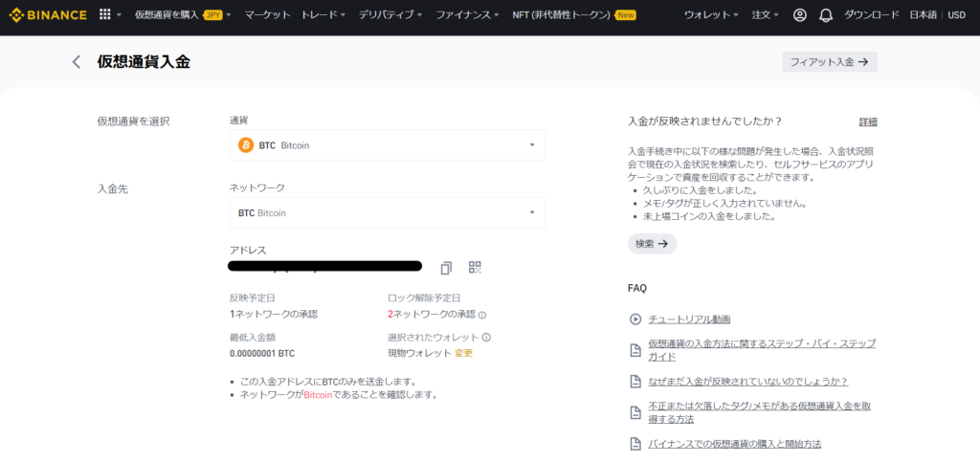
Task: Open 仮想通貨の入金方法に関するステップ・バイ・ステップガイド link
Action: (x=762, y=350)
